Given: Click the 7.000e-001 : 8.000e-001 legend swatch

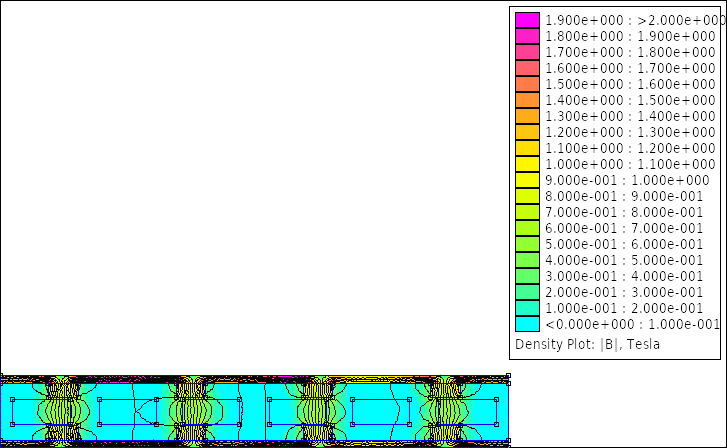Looking at the screenshot, I should click(527, 212).
